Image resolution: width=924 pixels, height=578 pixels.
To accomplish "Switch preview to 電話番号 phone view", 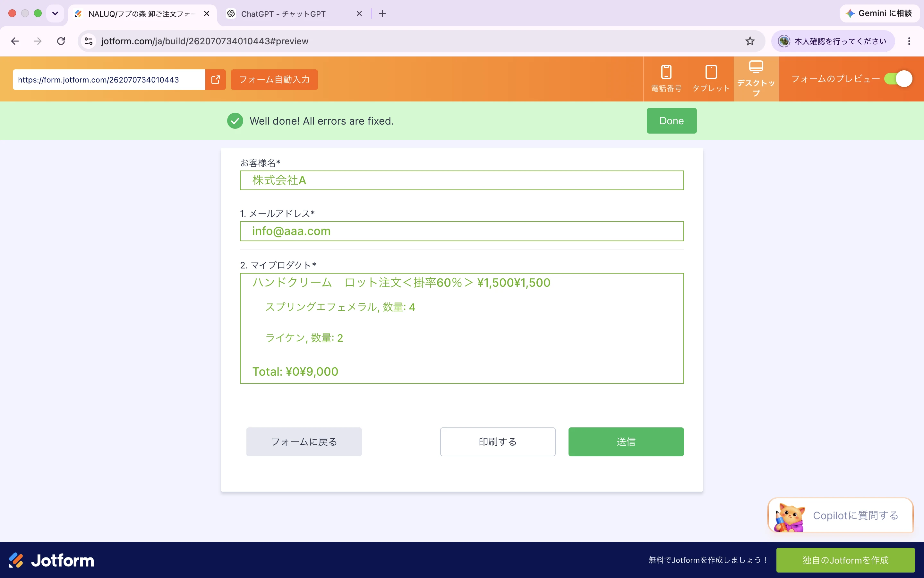I will [x=666, y=79].
